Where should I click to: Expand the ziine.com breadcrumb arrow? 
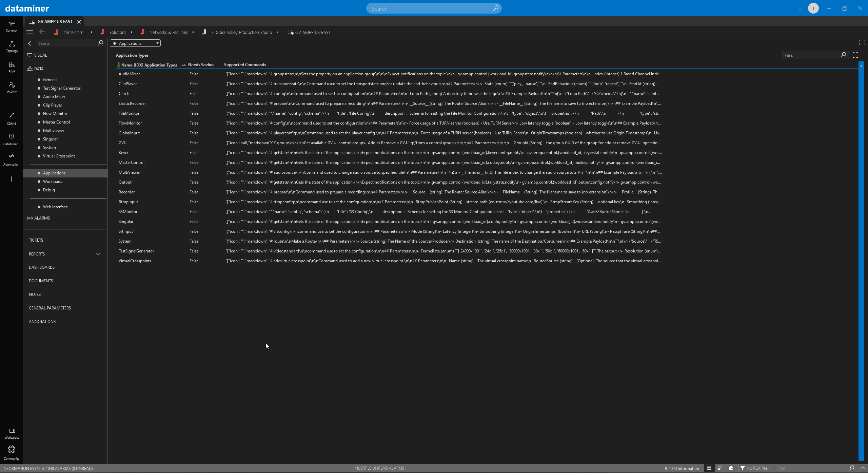[x=92, y=32]
